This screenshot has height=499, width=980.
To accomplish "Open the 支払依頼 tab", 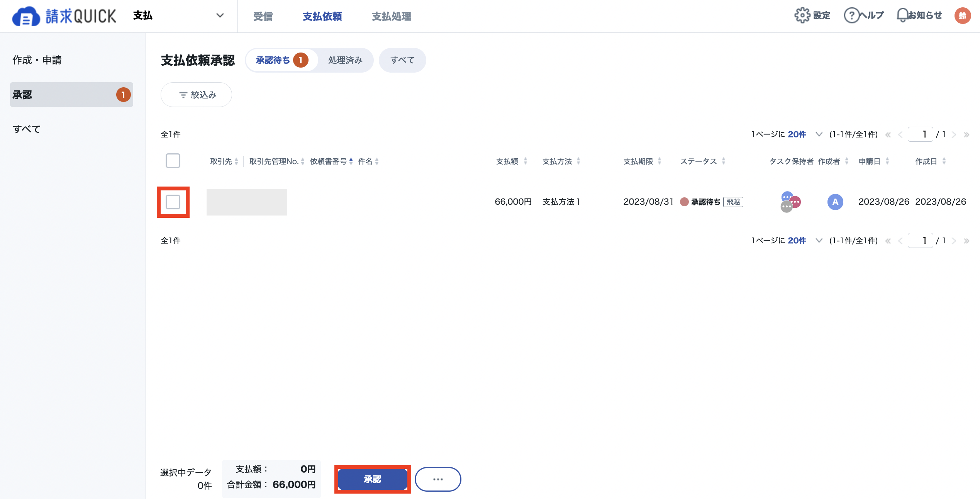I will 322,16.
